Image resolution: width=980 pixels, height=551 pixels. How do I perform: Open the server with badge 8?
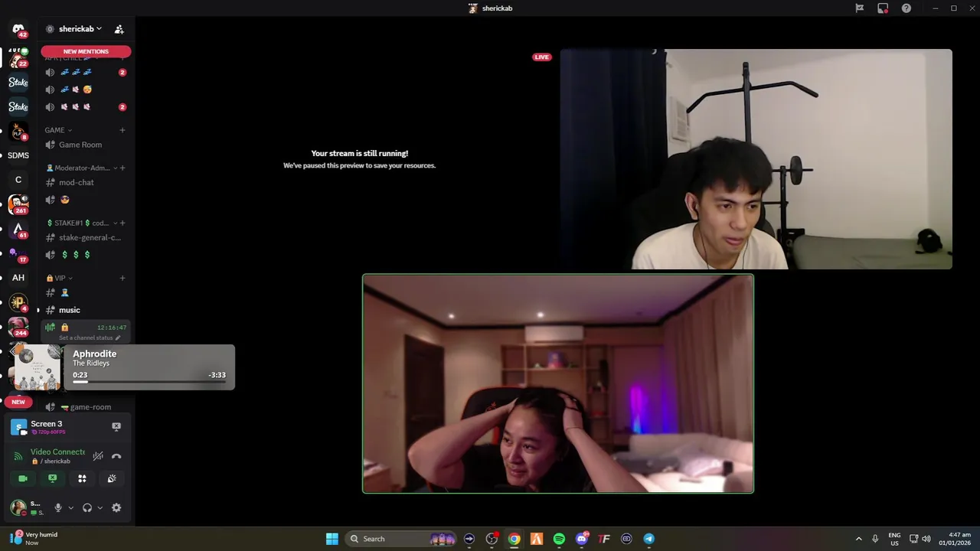tap(18, 131)
